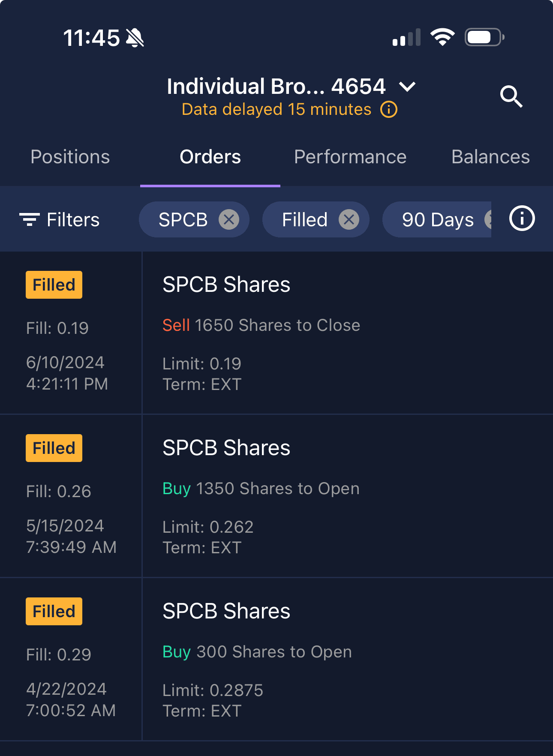Remove the 90 Days filter chip

pos(488,220)
